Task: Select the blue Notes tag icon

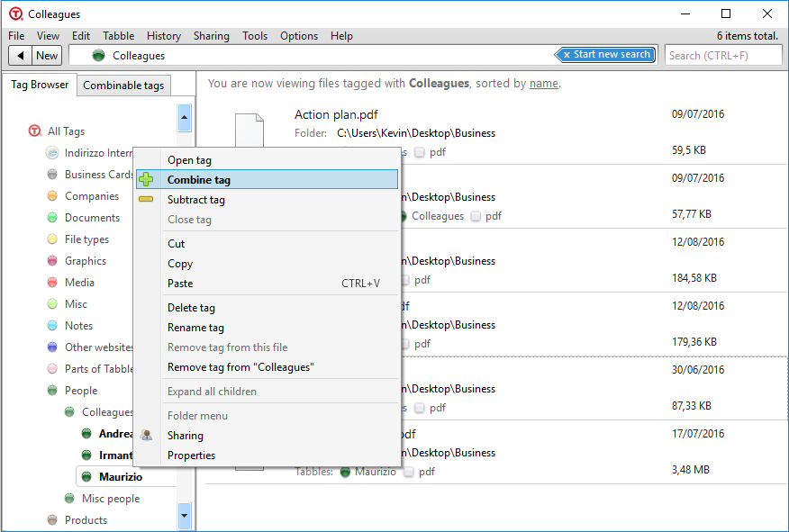Action: pyautogui.click(x=52, y=326)
